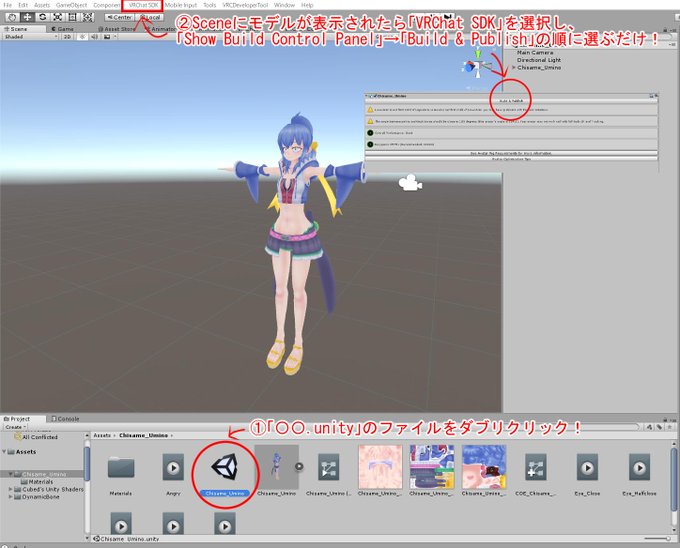Viewport: 680px width, 548px height.
Task: Select the Rect transform tool
Action: tap(72, 17)
